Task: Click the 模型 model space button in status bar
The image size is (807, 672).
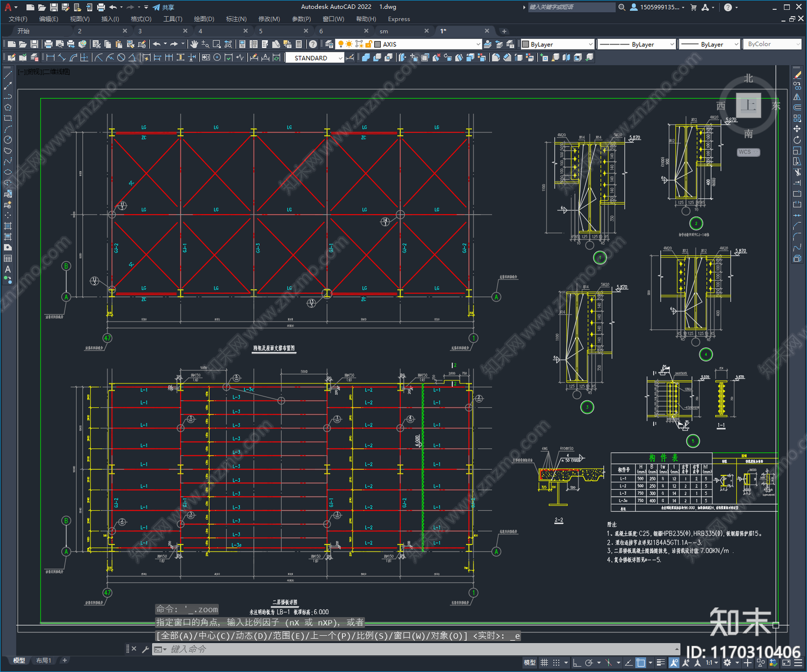Action: (x=530, y=662)
